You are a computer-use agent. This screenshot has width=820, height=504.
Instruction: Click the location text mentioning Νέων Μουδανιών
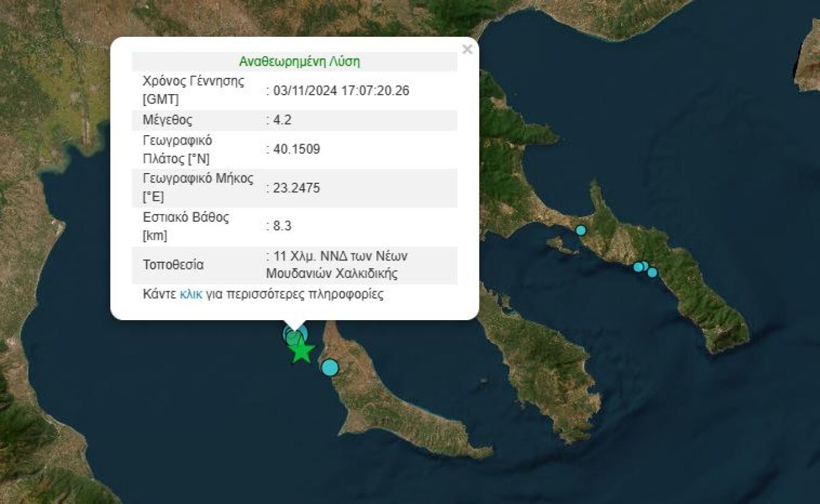coord(337,265)
